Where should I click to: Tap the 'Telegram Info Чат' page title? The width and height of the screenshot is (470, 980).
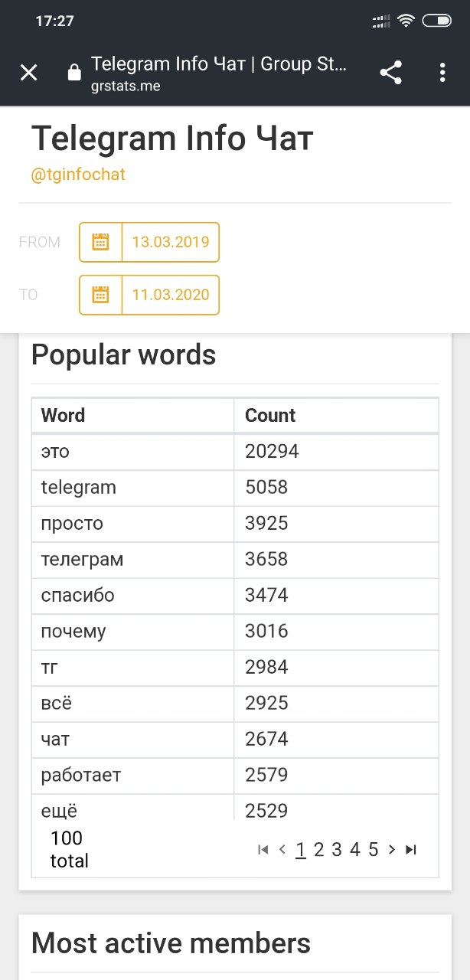172,139
